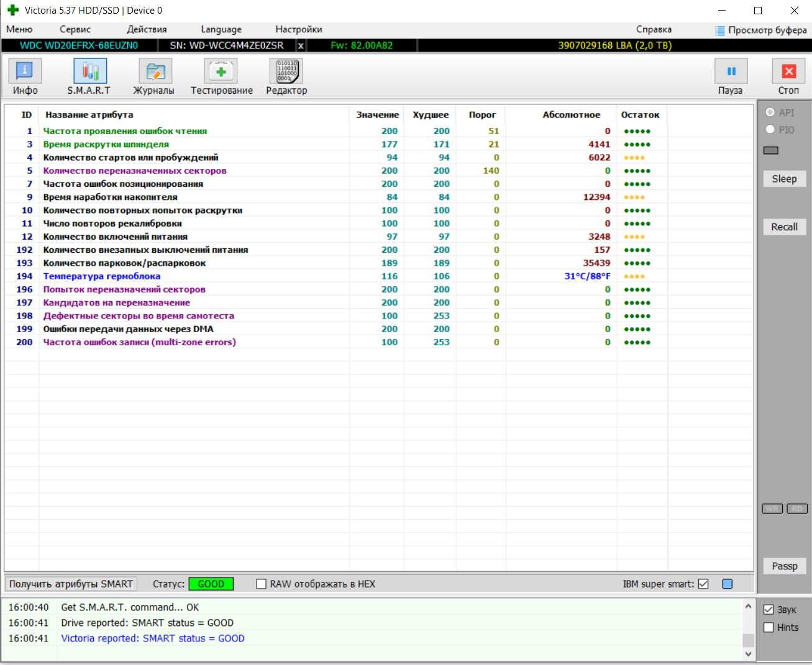This screenshot has height=665, width=812.
Task: Open the Инфо toolbar section
Action: coord(25,76)
